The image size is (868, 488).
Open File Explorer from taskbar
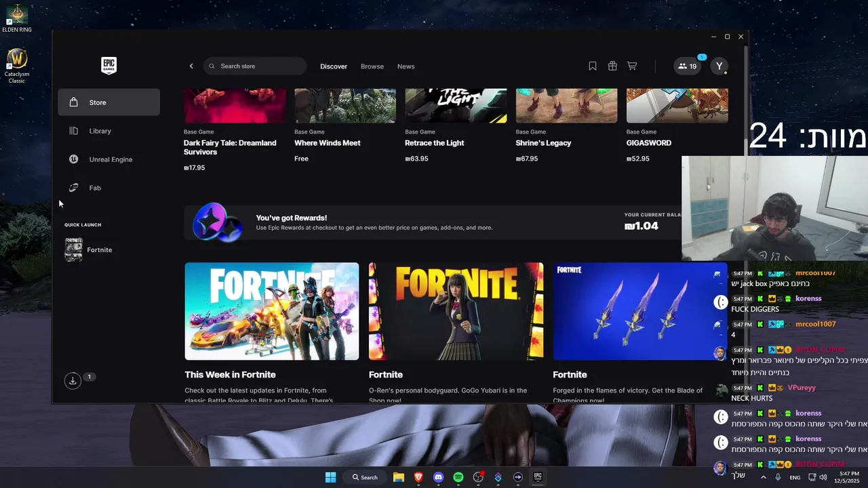coord(399,477)
